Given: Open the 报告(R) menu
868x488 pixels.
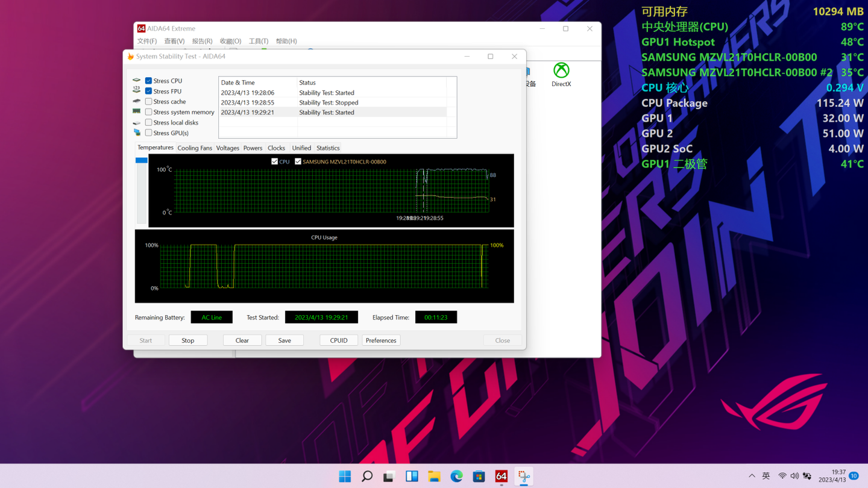Looking at the screenshot, I should click(x=202, y=41).
